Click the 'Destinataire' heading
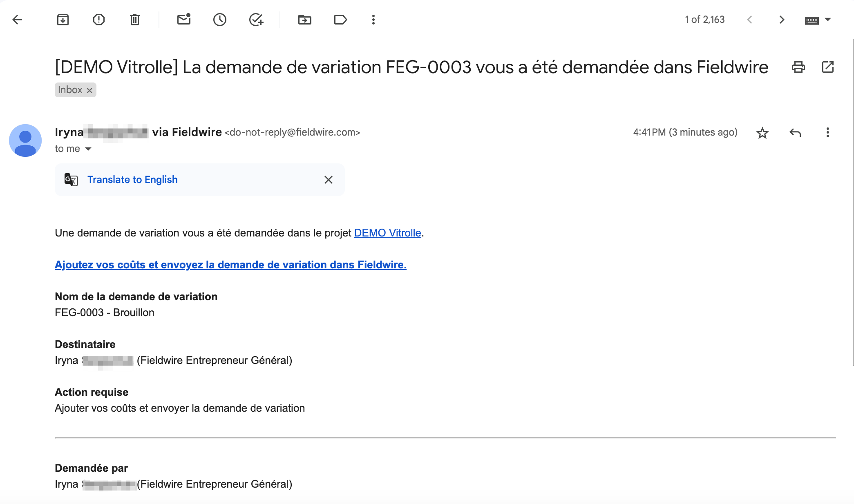Viewport: 854px width, 504px height. (85, 344)
